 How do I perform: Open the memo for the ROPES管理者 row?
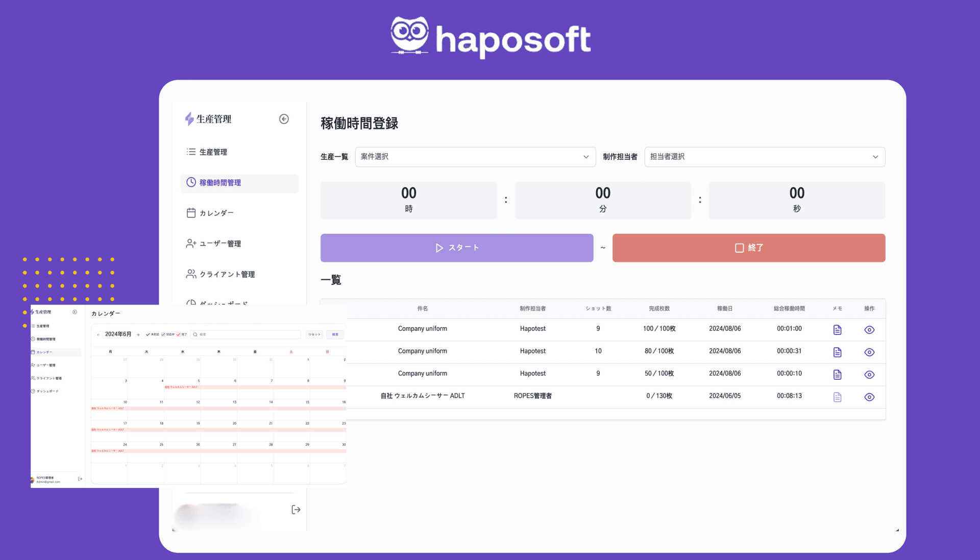[x=837, y=397]
